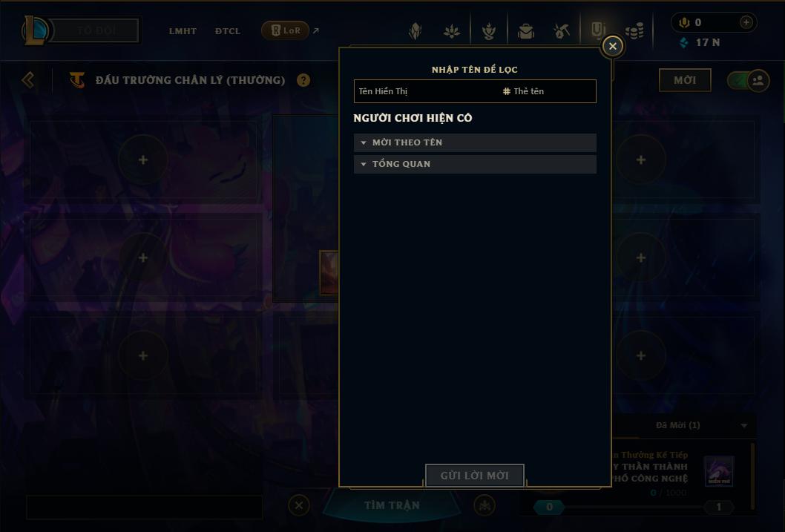
Task: Click the MỜI invite button
Action: (x=685, y=80)
